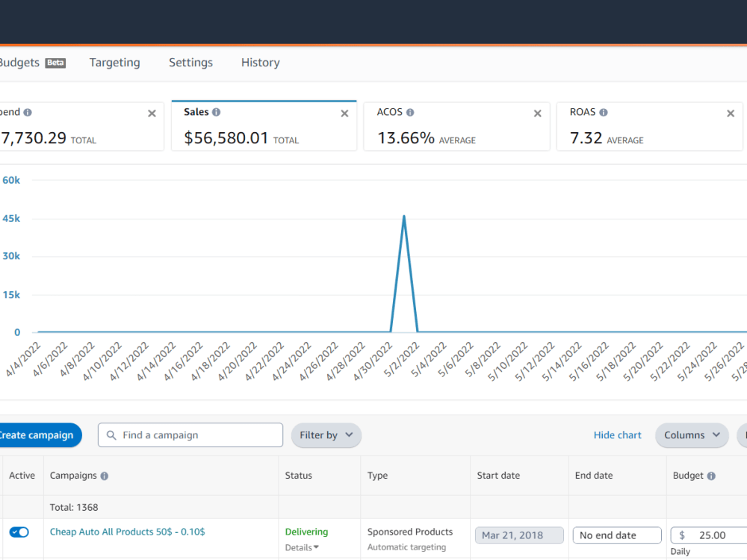Click the 5/2/2022 x-axis date label

(402, 360)
